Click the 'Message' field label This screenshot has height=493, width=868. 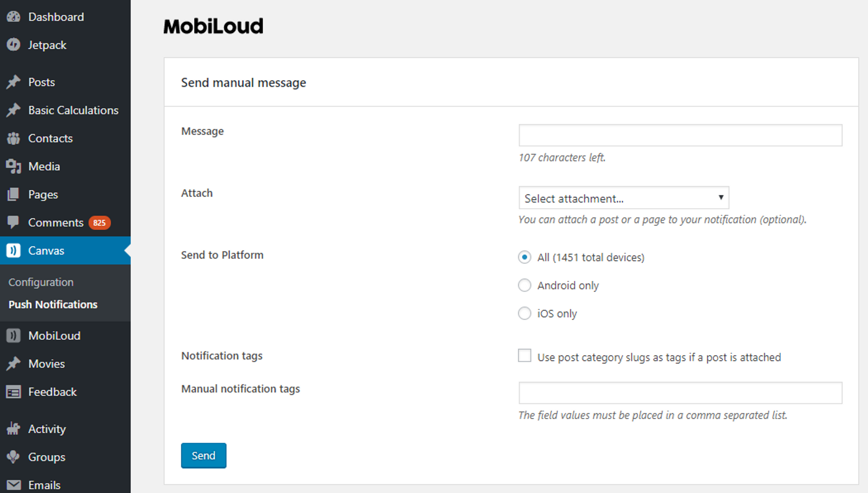pyautogui.click(x=203, y=131)
